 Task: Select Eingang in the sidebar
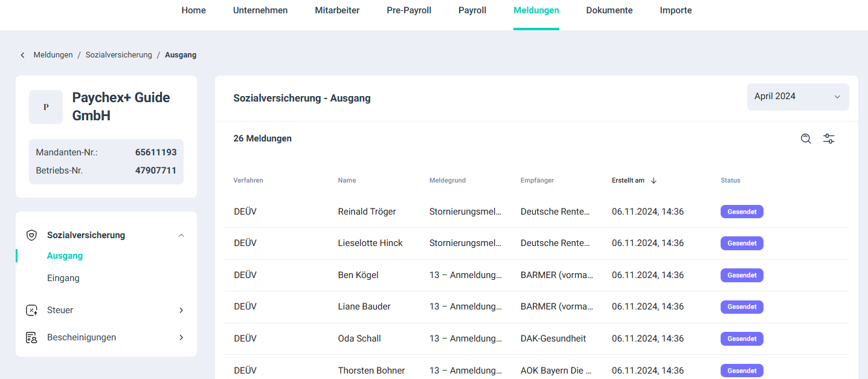[x=63, y=278]
